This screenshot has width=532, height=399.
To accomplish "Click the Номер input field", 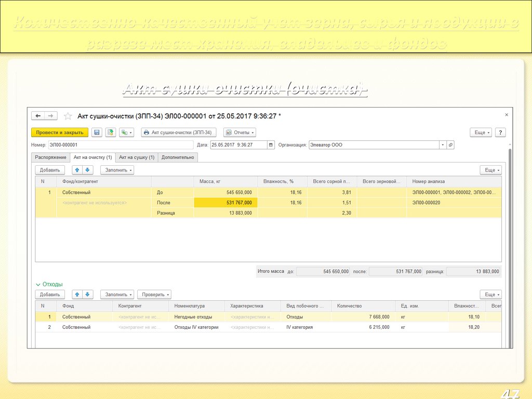I will tap(120, 145).
